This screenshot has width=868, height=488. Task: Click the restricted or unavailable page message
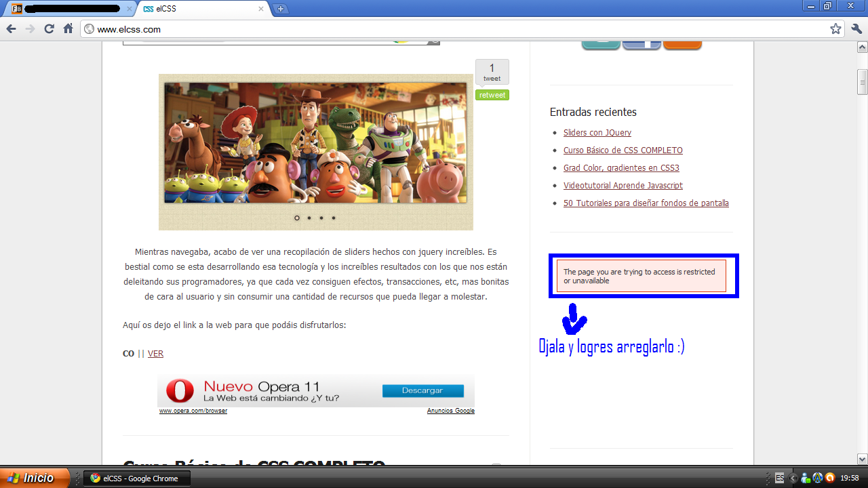[642, 276]
